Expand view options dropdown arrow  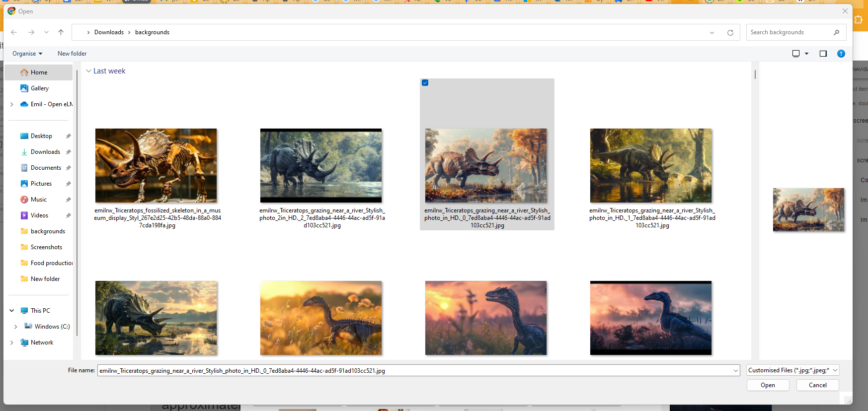pos(806,54)
